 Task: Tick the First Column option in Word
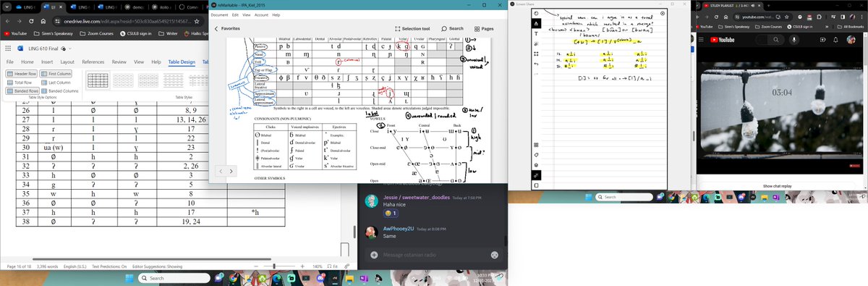click(55, 74)
